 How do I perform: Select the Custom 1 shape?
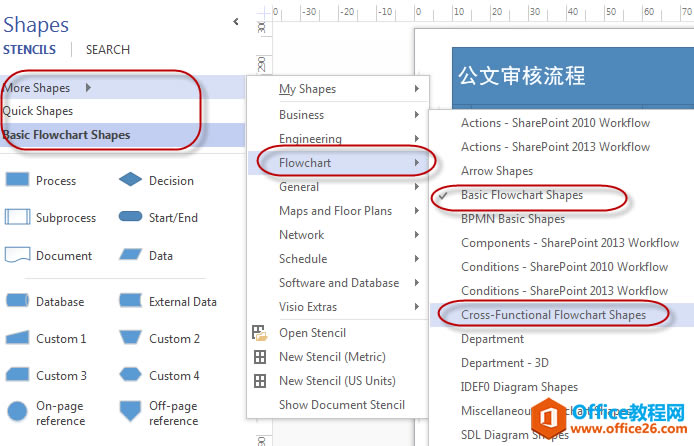pos(17,338)
